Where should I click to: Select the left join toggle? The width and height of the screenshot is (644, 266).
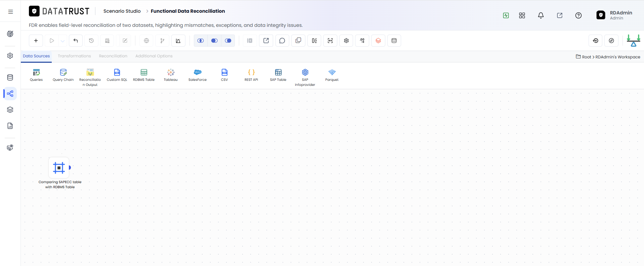[x=214, y=41]
